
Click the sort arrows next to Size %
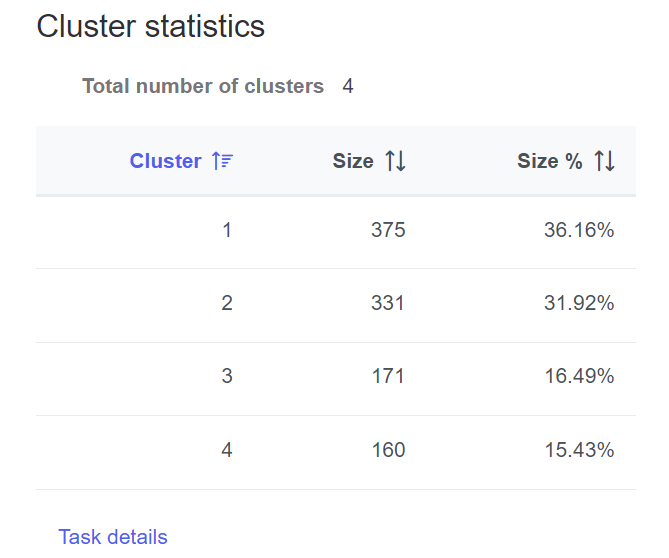click(604, 161)
